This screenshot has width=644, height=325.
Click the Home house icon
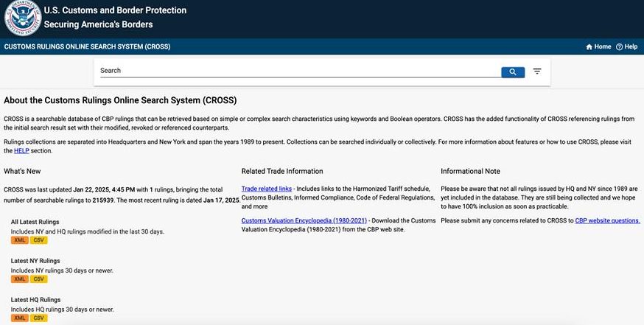[589, 47]
